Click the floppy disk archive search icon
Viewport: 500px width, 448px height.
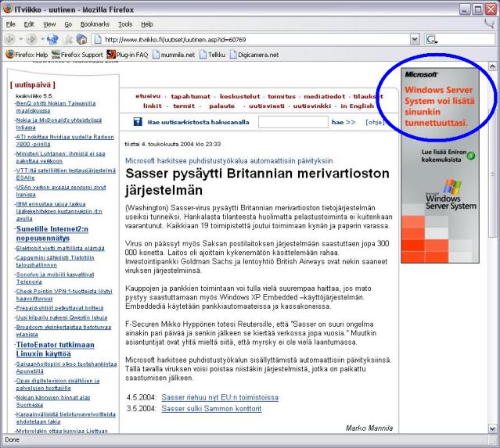[x=138, y=122]
